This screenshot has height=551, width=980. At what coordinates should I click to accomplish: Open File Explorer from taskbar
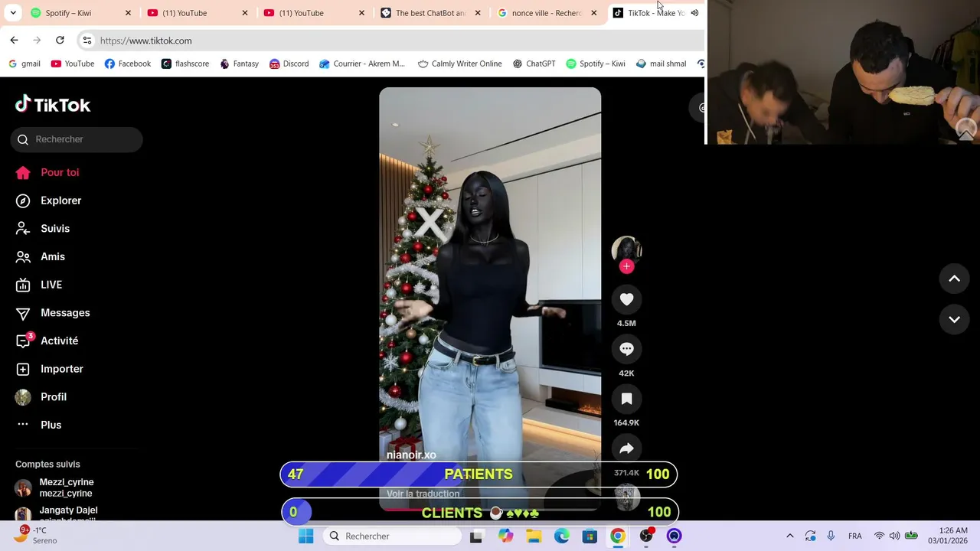pos(534,536)
